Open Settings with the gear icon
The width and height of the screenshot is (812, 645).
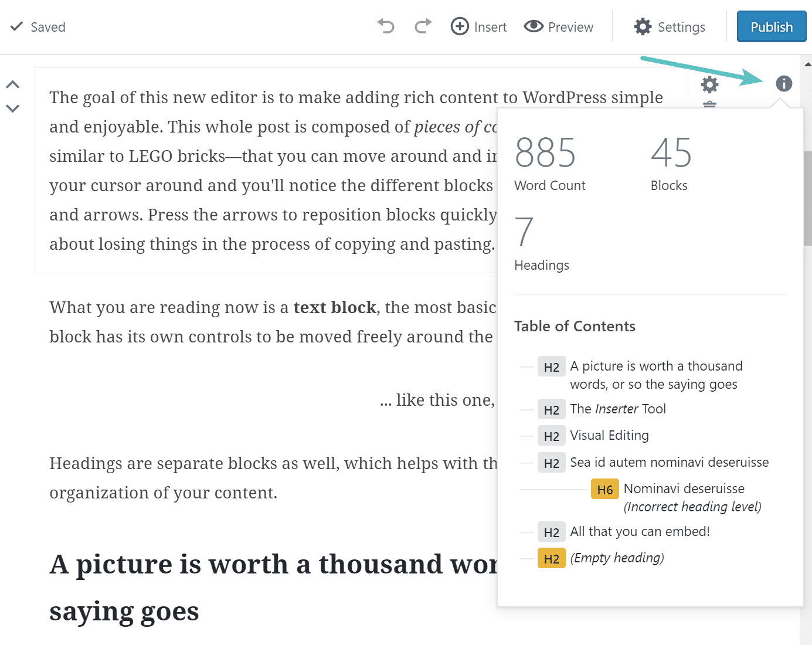(670, 27)
